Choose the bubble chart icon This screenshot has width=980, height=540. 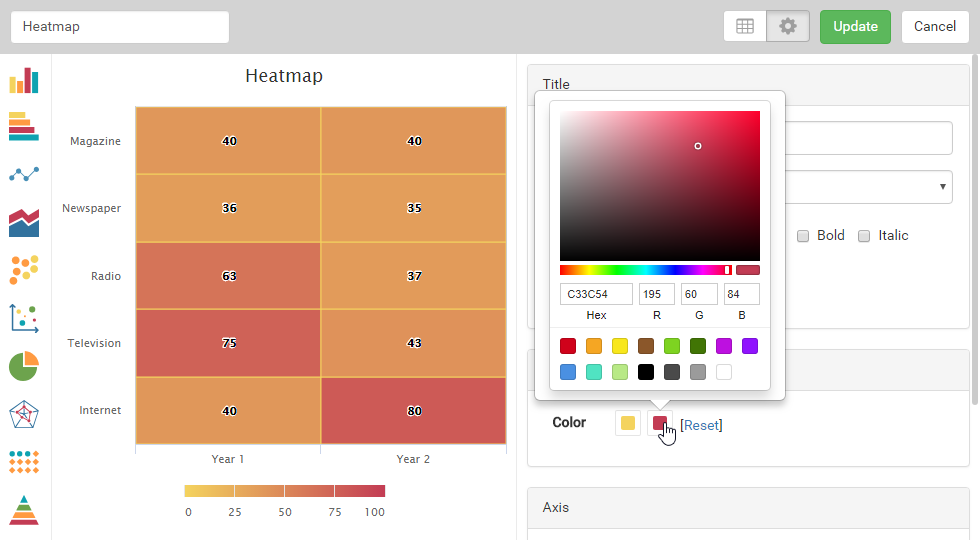point(24,270)
